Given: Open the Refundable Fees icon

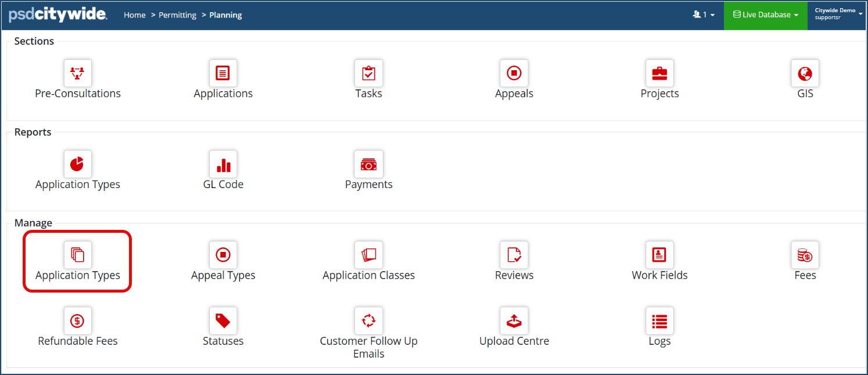Looking at the screenshot, I should (x=78, y=321).
